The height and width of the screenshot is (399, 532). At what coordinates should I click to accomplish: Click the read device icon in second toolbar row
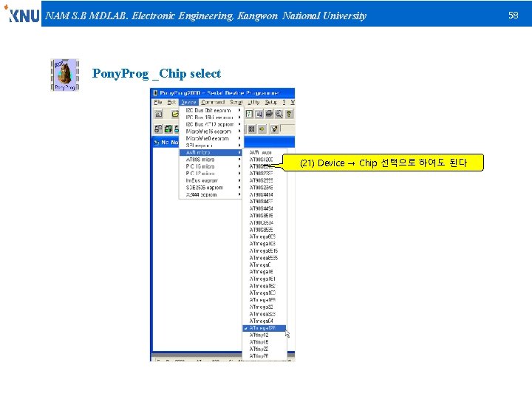(x=158, y=129)
